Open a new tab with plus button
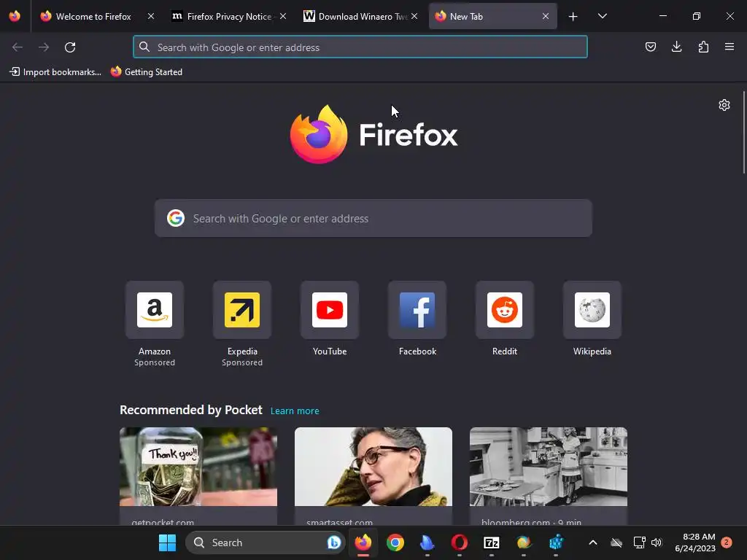This screenshot has width=747, height=560. (573, 17)
